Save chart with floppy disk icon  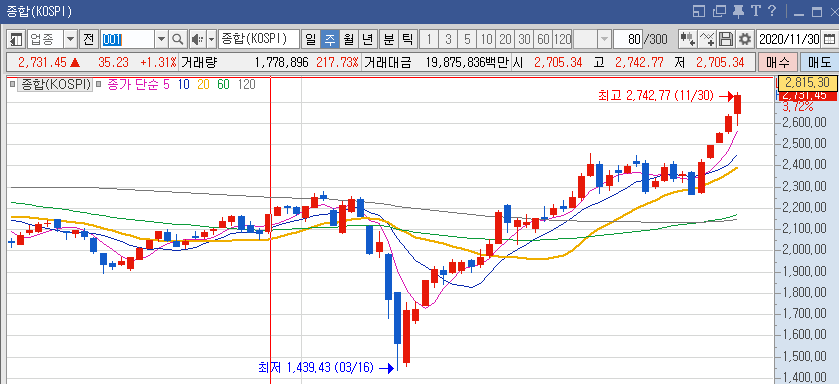tap(726, 39)
